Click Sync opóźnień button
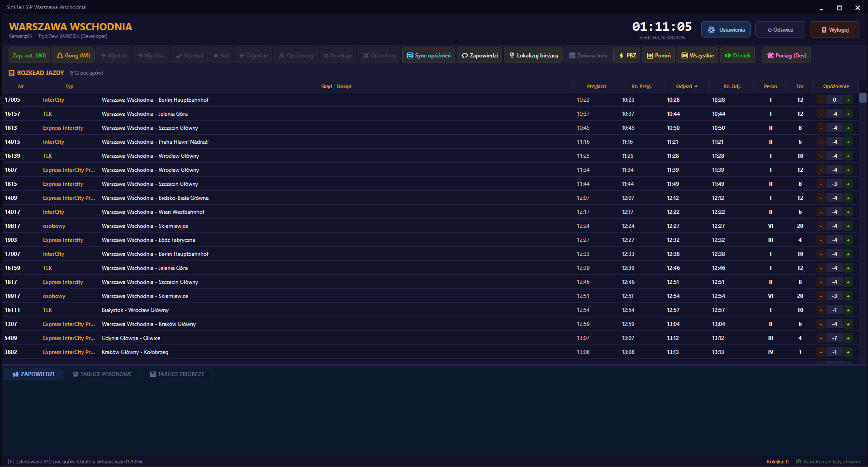The height and width of the screenshot is (467, 868). [x=428, y=56]
